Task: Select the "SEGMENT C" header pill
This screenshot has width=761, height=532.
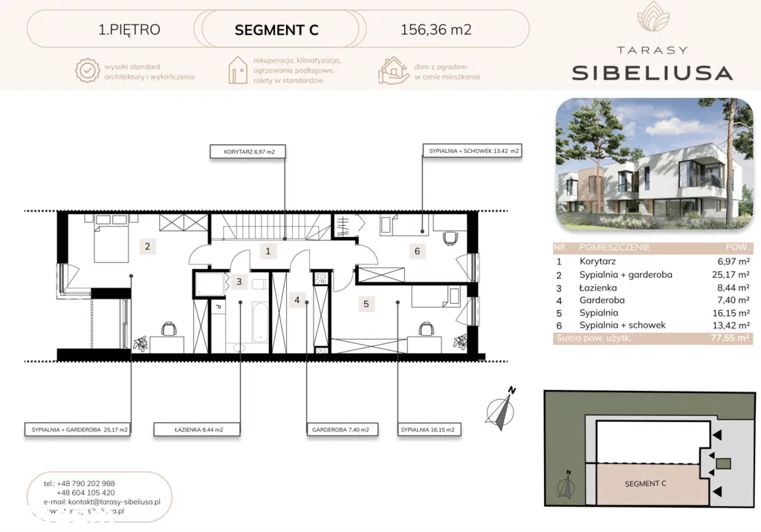Action: coord(276,30)
